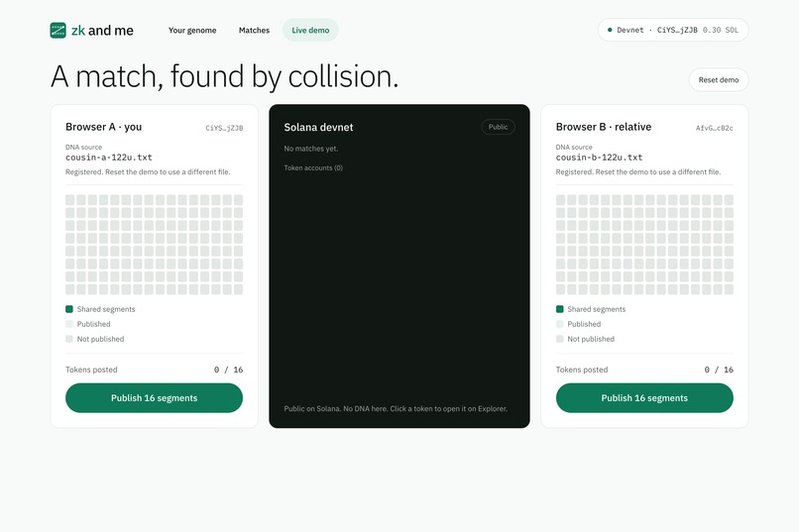Click Shared segments swatch in Browser B
The height and width of the screenshot is (532, 799).
tap(559, 309)
